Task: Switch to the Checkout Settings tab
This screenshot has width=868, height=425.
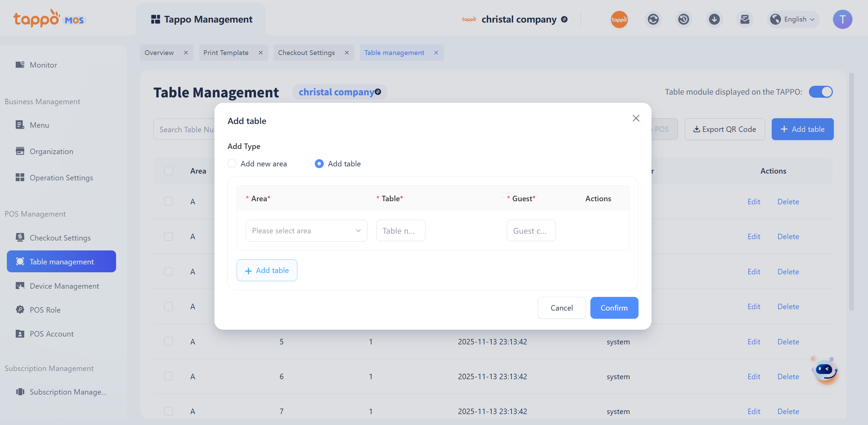Action: pyautogui.click(x=306, y=53)
